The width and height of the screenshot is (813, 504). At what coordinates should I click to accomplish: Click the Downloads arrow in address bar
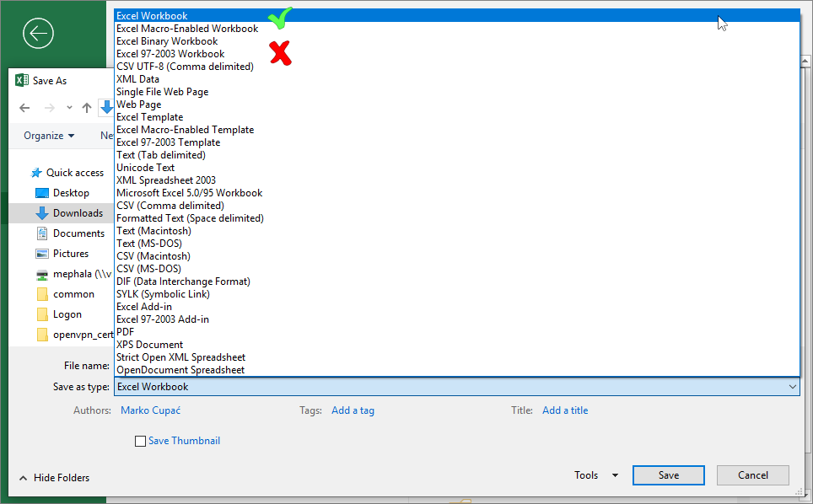tap(107, 107)
